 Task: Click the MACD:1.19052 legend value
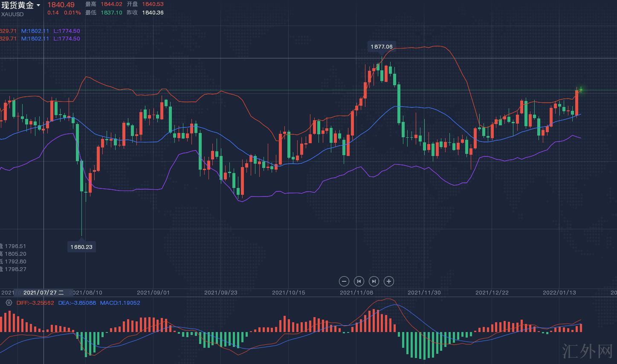[120, 303]
